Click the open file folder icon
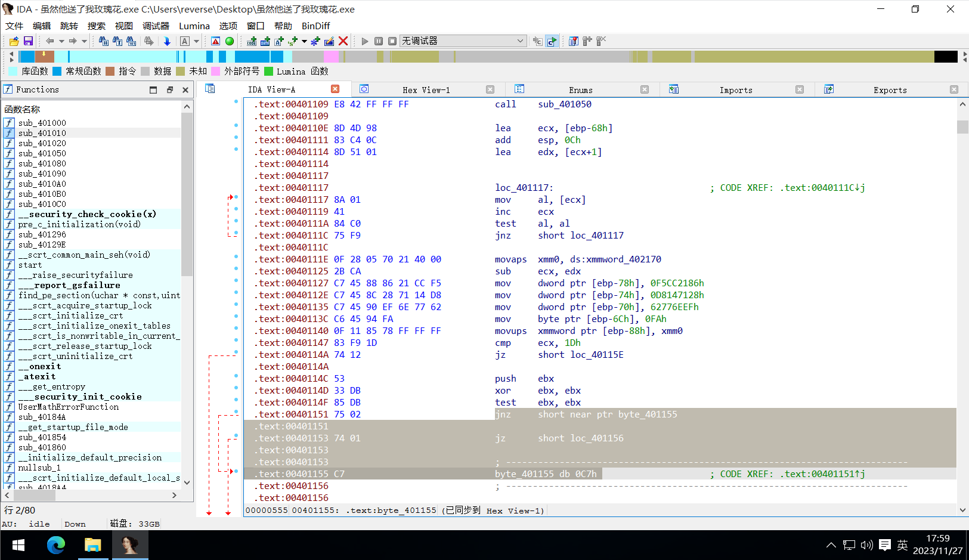 tap(14, 41)
